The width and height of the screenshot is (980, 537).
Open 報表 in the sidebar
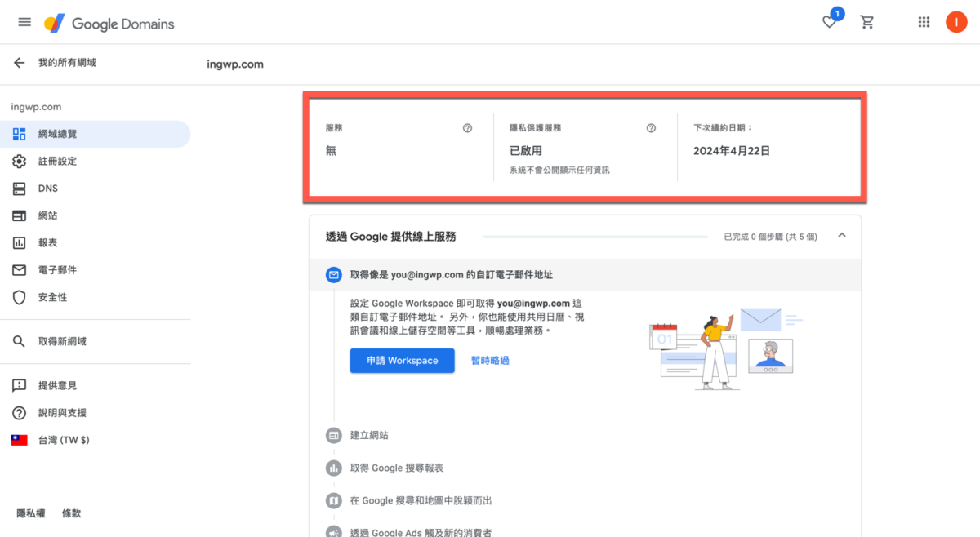(x=95, y=243)
